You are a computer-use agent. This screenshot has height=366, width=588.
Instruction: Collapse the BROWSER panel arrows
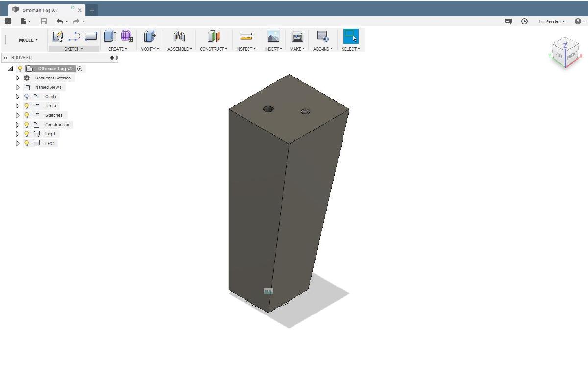(5, 58)
